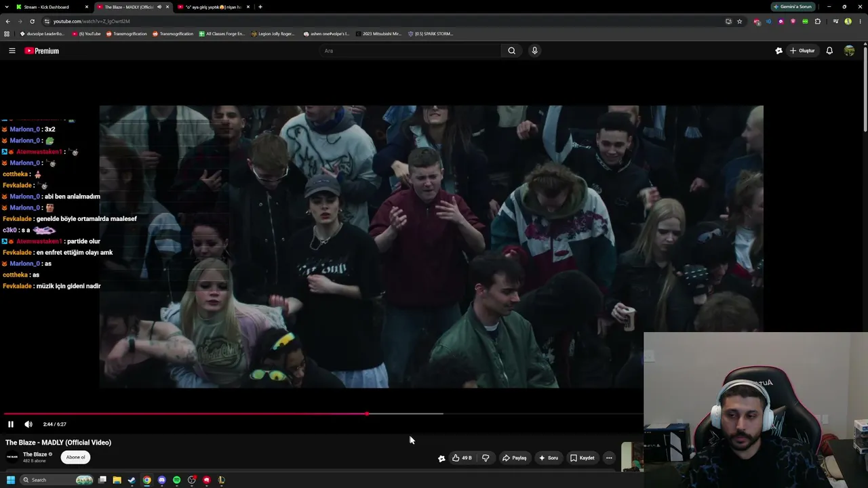Open more actions three-dot menu under video
The width and height of the screenshot is (868, 488).
pos(609,458)
